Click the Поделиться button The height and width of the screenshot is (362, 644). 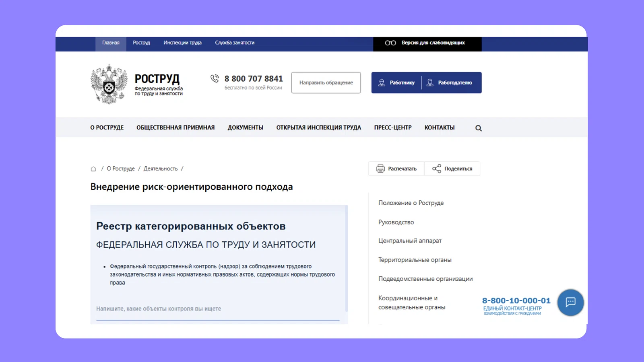pos(452,169)
